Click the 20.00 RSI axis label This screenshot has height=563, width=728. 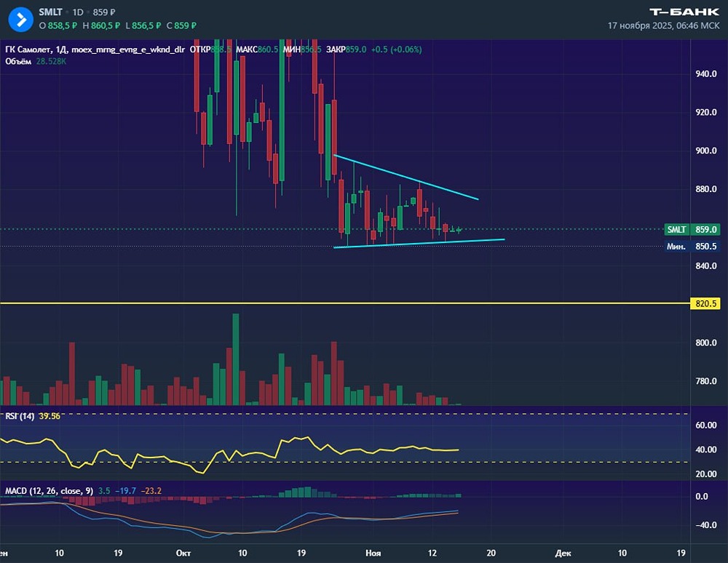[705, 474]
